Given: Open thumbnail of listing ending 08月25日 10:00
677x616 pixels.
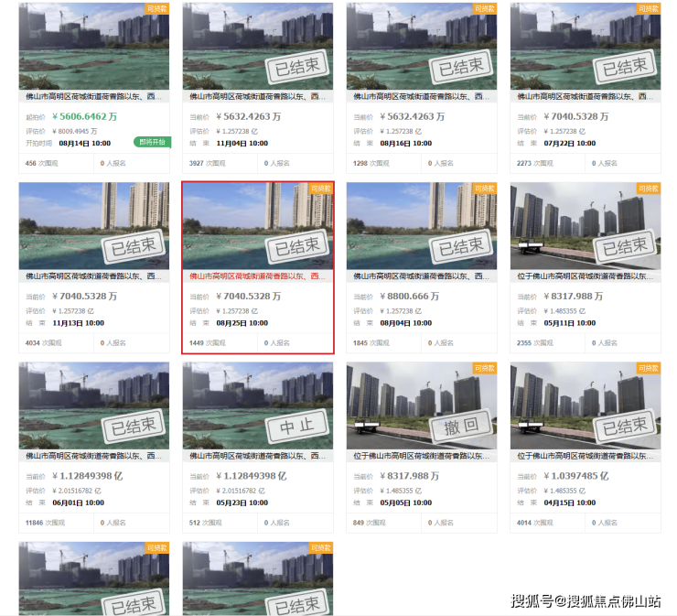Looking at the screenshot, I should click(258, 226).
